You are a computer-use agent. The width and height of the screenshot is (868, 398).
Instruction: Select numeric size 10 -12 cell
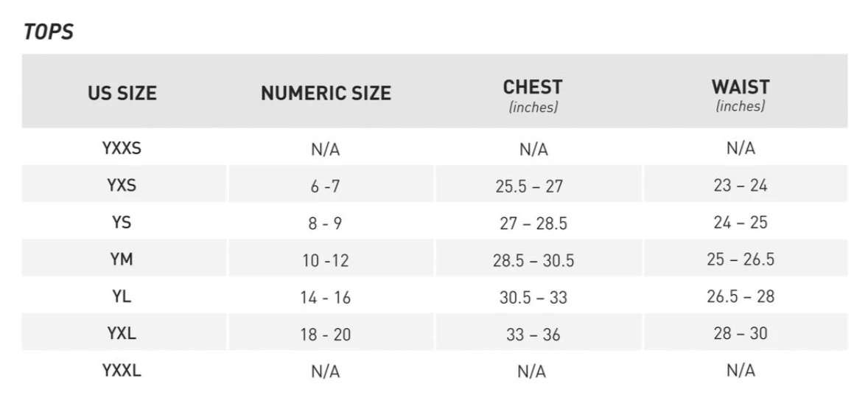pyautogui.click(x=325, y=260)
